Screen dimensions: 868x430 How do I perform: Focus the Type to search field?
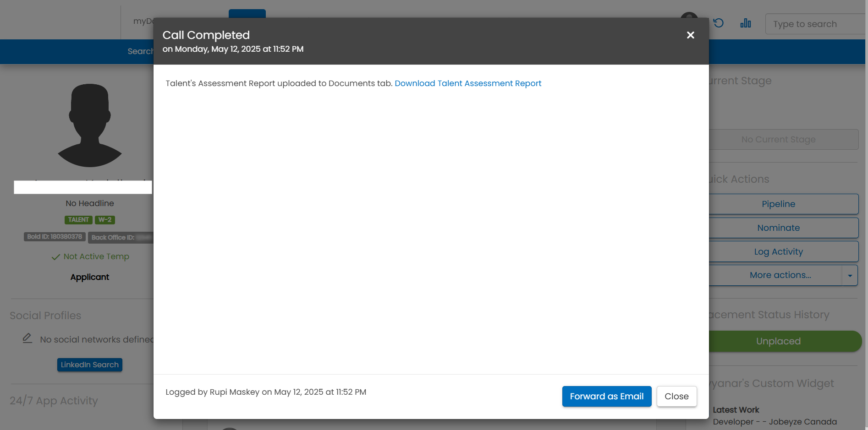[x=816, y=24]
